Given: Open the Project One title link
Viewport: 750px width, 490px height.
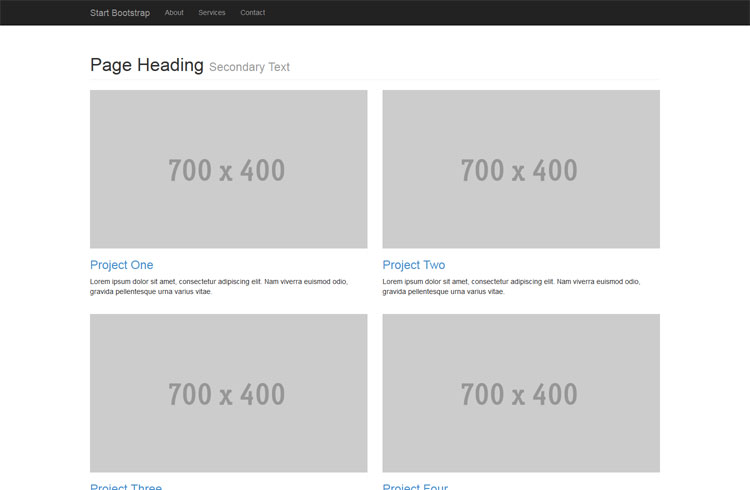Looking at the screenshot, I should [x=122, y=265].
